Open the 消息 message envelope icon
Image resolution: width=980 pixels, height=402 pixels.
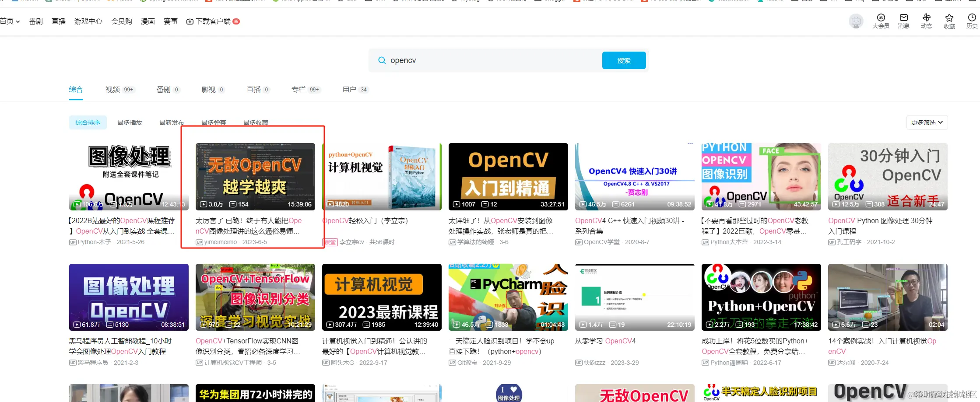pos(903,18)
